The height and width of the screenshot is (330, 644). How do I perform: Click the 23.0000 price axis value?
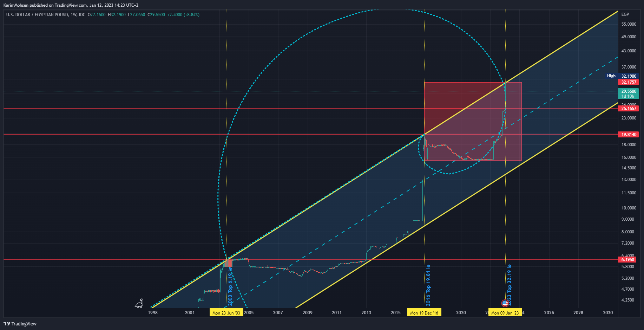629,118
